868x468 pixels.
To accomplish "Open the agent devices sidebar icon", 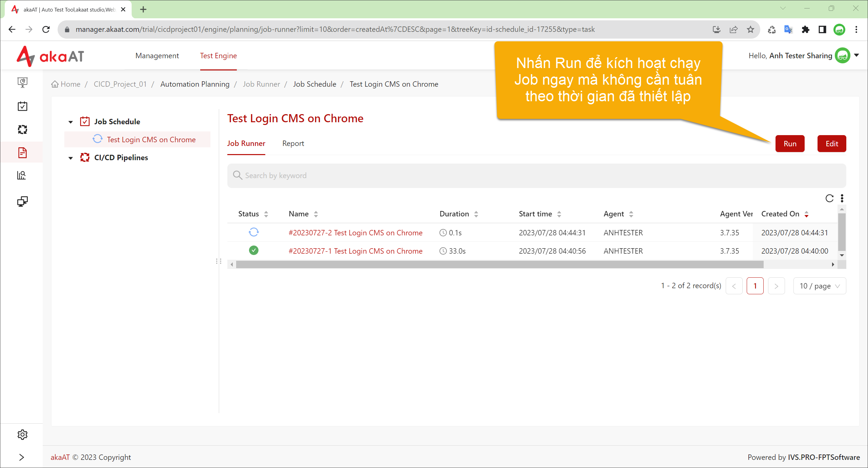I will tap(22, 201).
